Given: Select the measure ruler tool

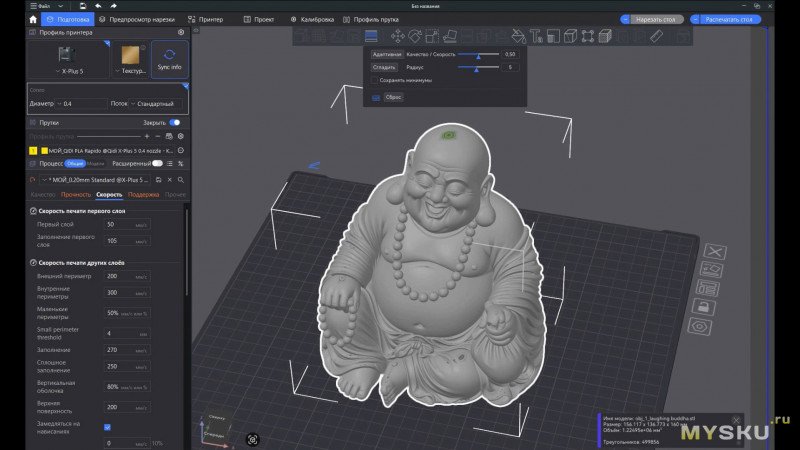Looking at the screenshot, I should point(657,36).
